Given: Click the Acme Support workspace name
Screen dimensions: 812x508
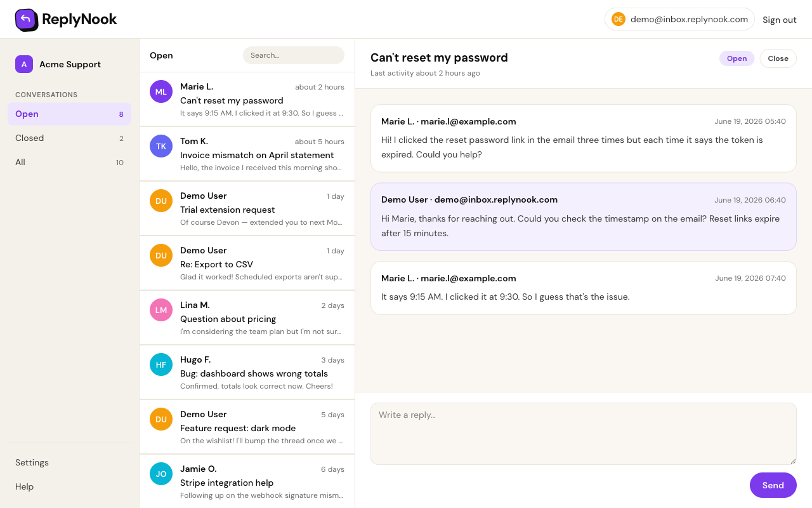Looking at the screenshot, I should (x=70, y=64).
